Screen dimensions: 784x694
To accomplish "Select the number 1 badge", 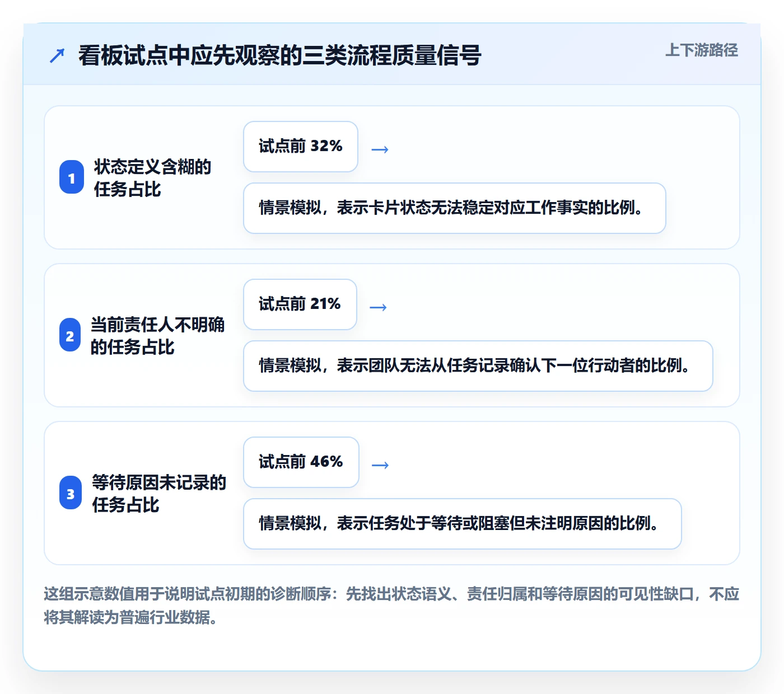I will pyautogui.click(x=72, y=177).
